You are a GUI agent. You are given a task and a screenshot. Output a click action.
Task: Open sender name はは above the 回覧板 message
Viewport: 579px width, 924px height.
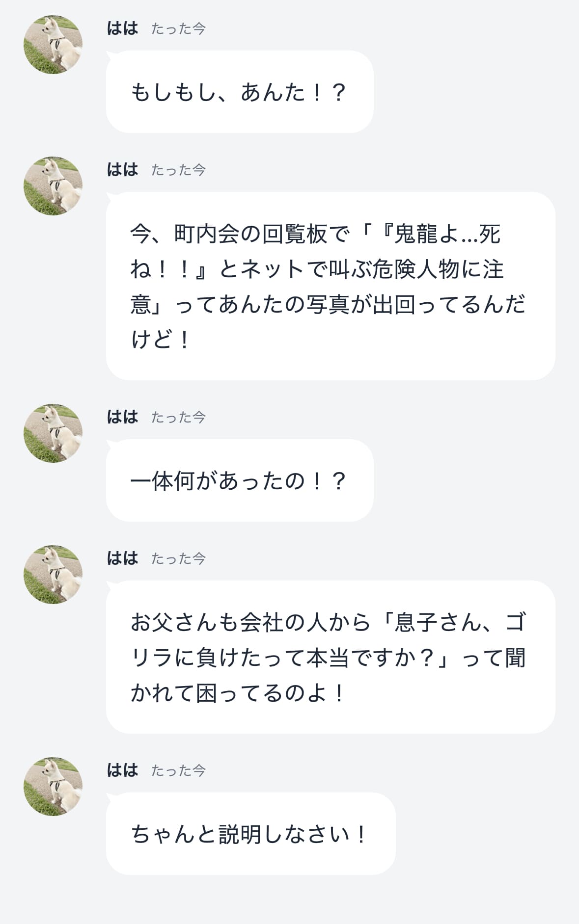[123, 170]
